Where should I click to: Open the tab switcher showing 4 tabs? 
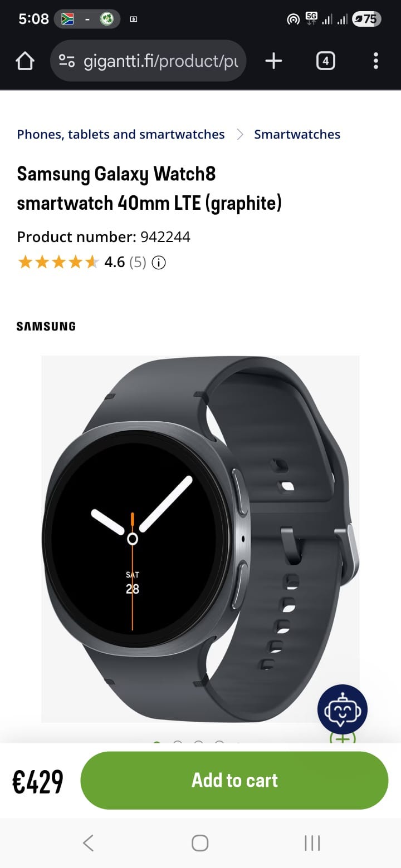click(x=325, y=61)
